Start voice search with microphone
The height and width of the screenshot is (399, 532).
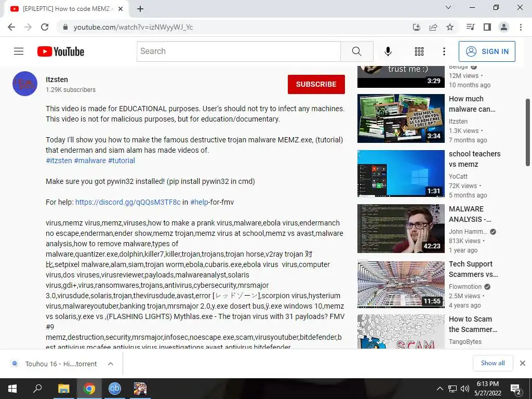(388, 51)
